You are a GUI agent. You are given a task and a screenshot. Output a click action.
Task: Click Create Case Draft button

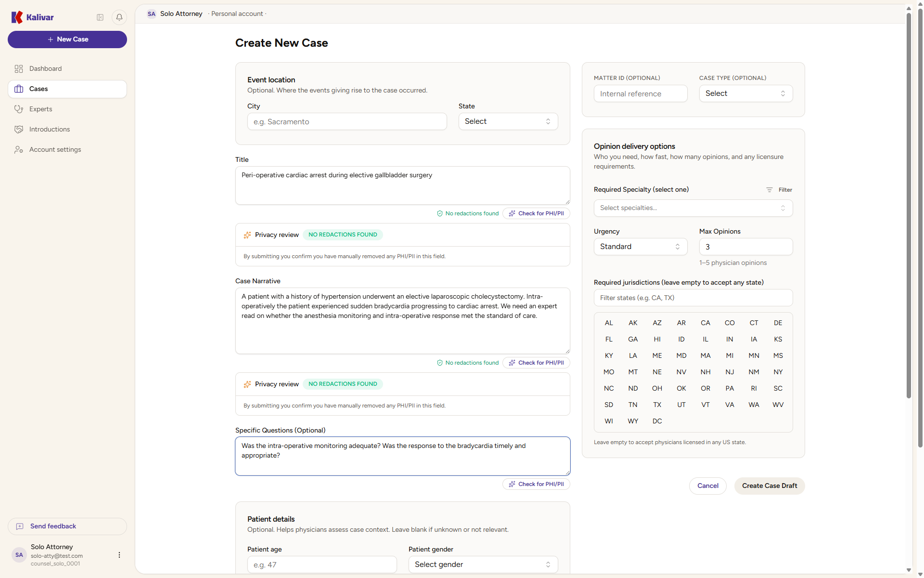point(770,486)
